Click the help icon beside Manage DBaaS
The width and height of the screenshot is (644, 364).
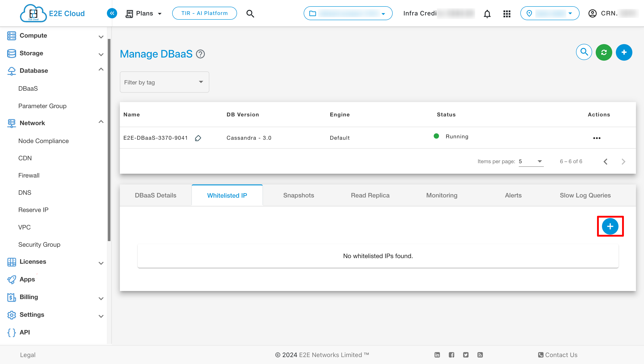[200, 54]
